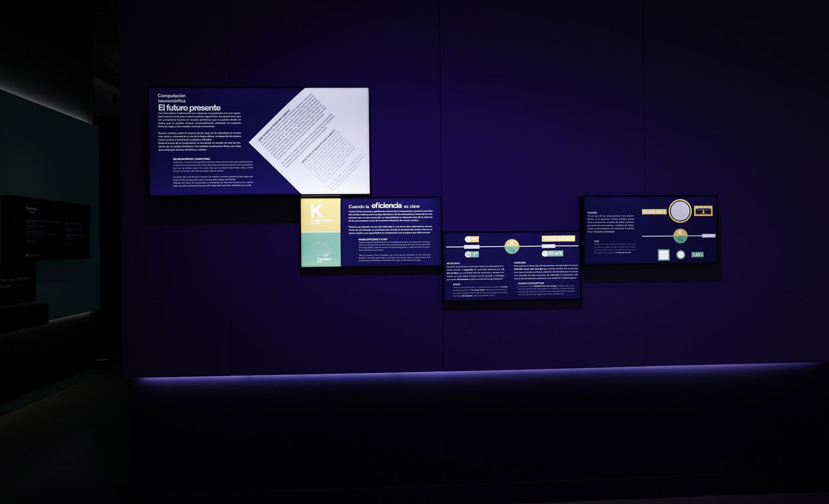
Task: Click the large gold-ringed circle
Action: pyautogui.click(x=680, y=211)
